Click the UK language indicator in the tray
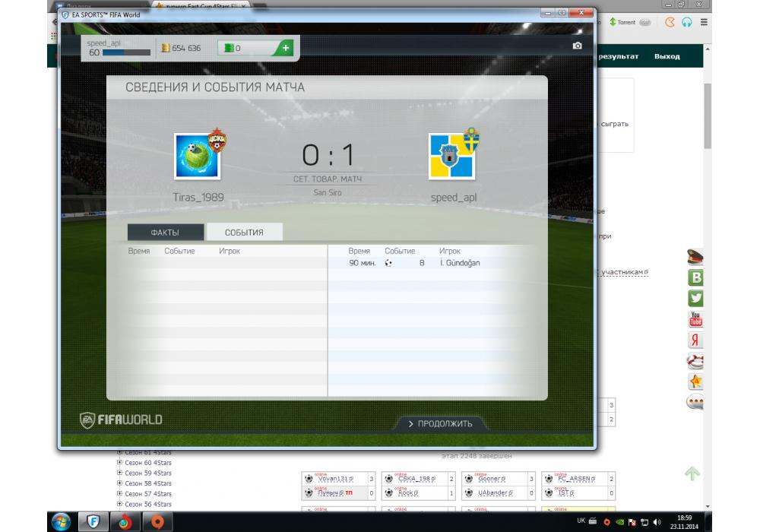The image size is (760, 532). pos(581,521)
